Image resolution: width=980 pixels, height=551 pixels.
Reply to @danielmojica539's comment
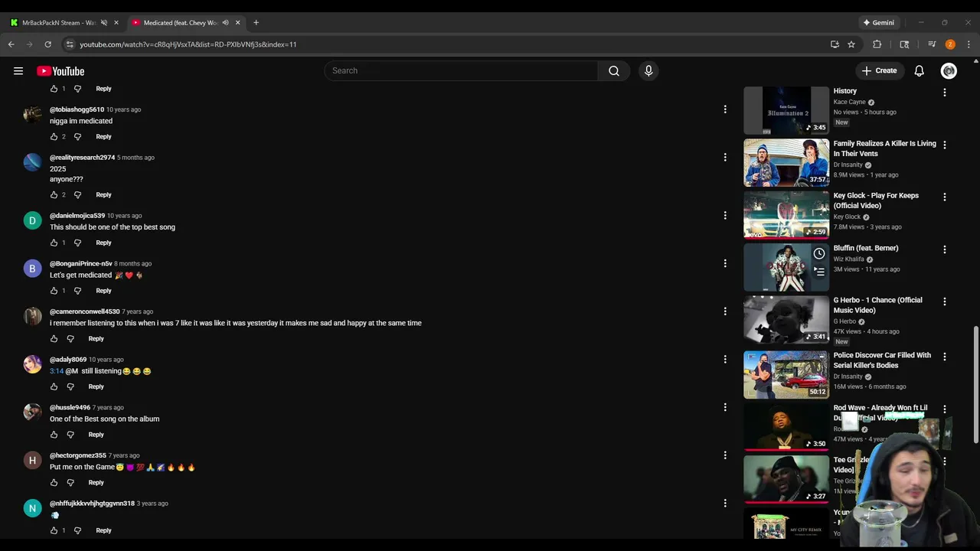click(103, 243)
